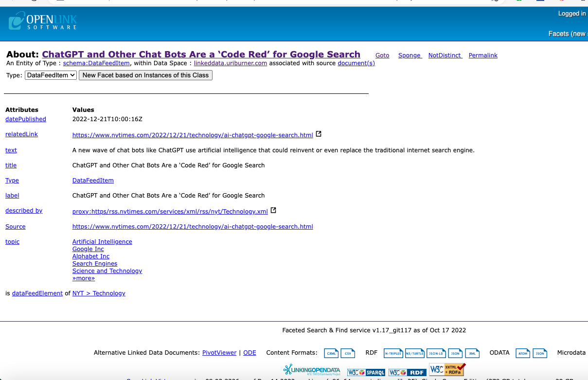Click the OpenLink Software logo

(x=43, y=21)
